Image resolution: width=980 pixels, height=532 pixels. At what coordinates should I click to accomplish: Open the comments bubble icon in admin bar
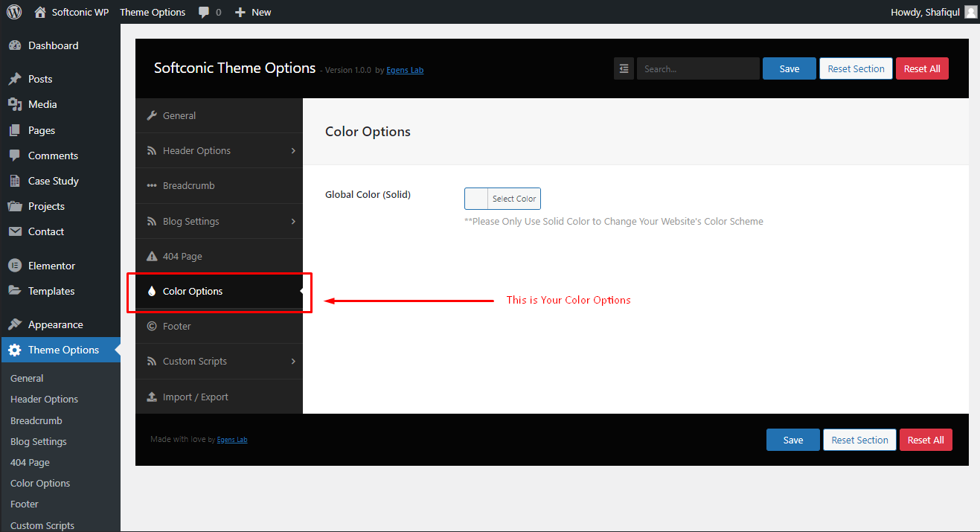(204, 13)
